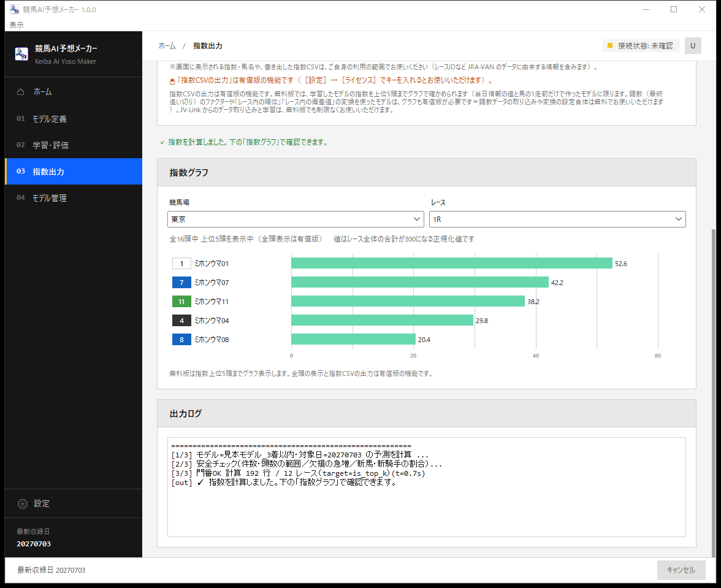Click the horse name ミホンウマ01
Viewport: 721px width, 588px height.
(212, 264)
